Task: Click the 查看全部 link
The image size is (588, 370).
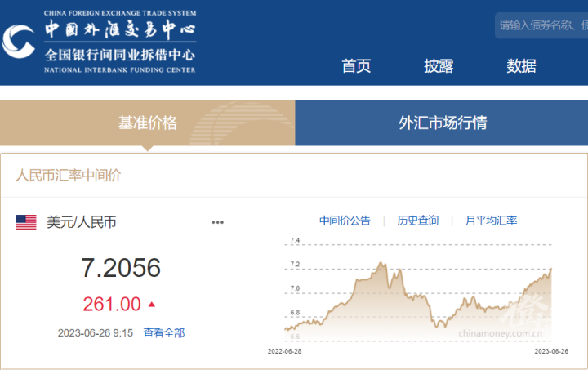Action: point(164,332)
